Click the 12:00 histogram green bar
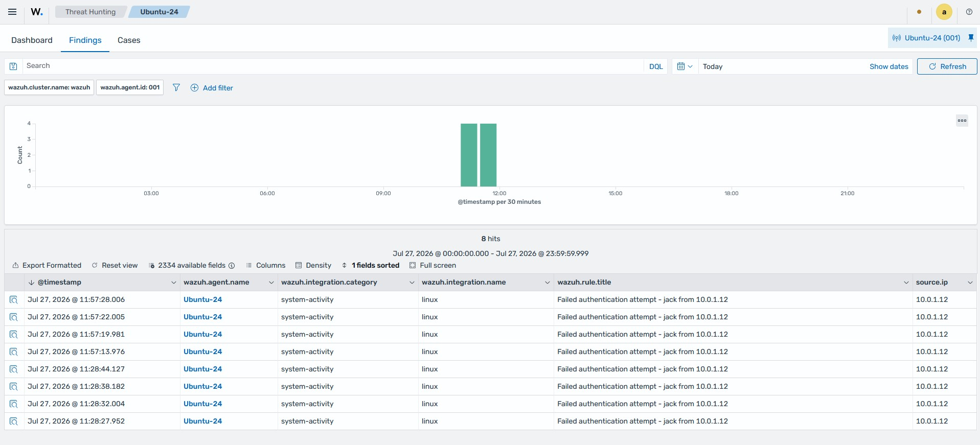The height and width of the screenshot is (445, 980). 488,155
